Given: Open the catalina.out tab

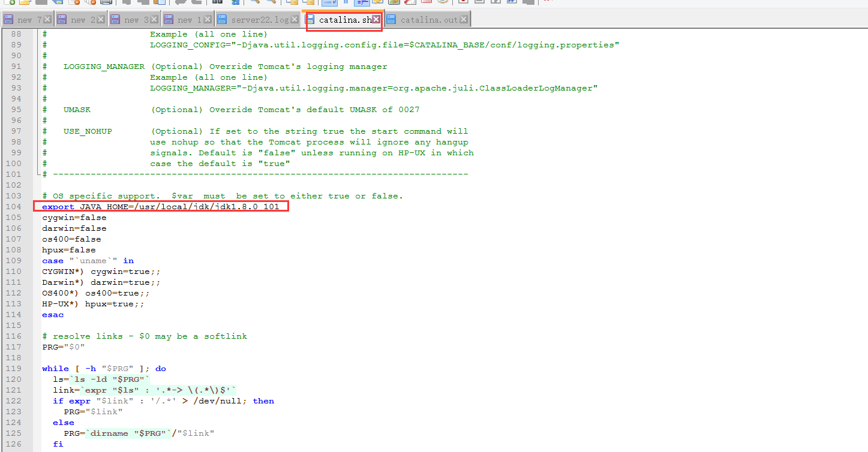Looking at the screenshot, I should coord(428,20).
